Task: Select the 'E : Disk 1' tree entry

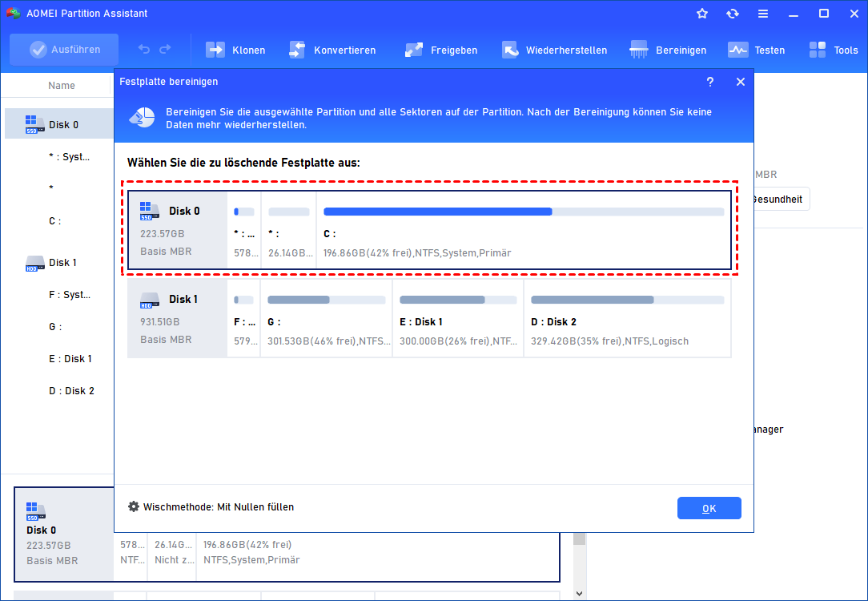Action: [70, 359]
